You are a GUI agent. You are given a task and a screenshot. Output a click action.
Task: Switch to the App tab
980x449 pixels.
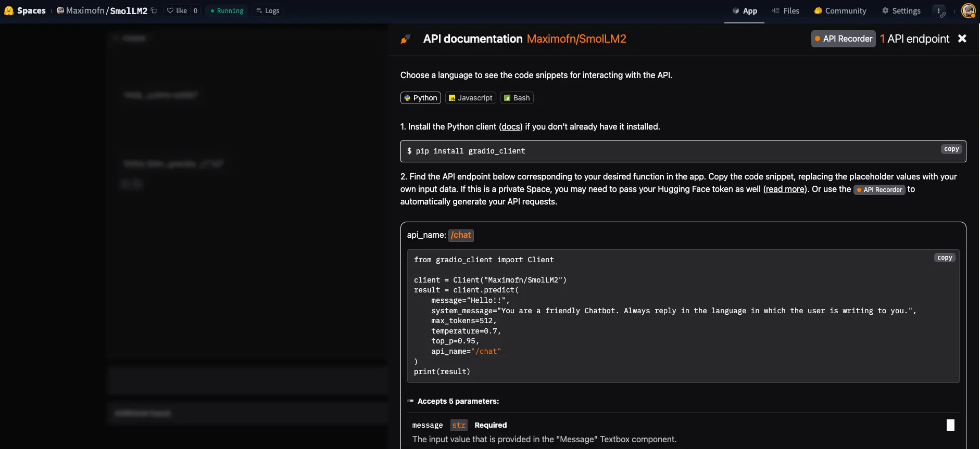pos(744,11)
